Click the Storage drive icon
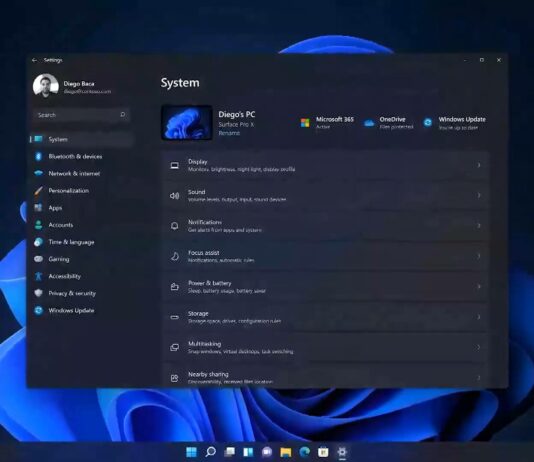Screen dimensions: 534x462 (175, 317)
